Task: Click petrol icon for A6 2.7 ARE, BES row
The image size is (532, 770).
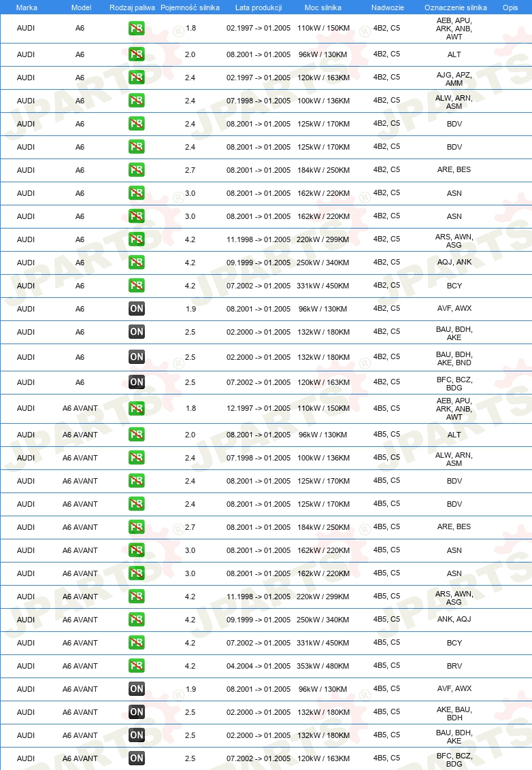Action: point(137,170)
